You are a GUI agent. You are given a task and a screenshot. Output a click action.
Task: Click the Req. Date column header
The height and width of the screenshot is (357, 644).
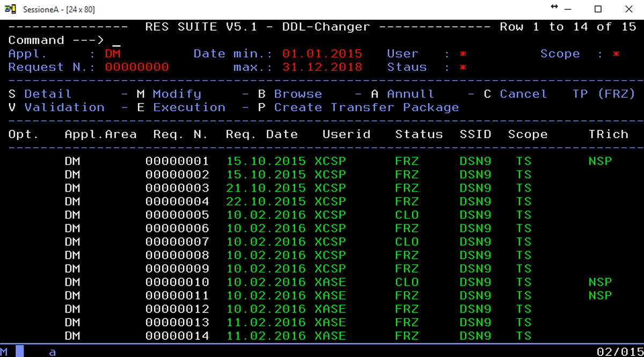click(262, 134)
